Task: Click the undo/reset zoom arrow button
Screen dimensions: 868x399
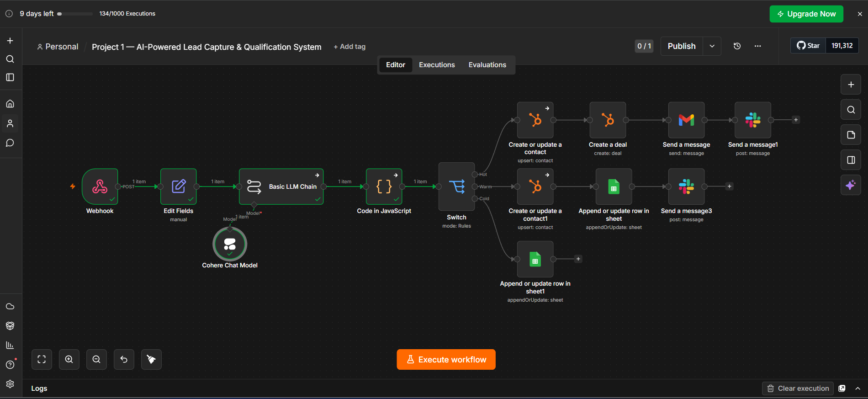Action: pos(124,359)
